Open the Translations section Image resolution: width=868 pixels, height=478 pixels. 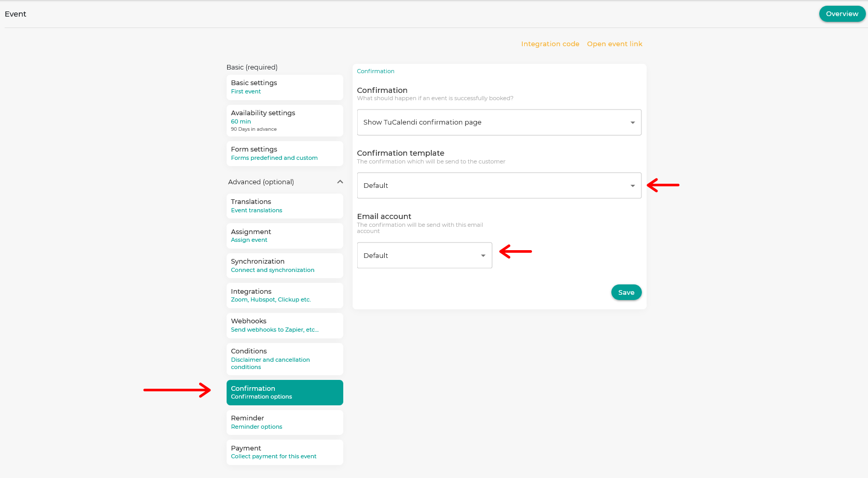click(284, 206)
